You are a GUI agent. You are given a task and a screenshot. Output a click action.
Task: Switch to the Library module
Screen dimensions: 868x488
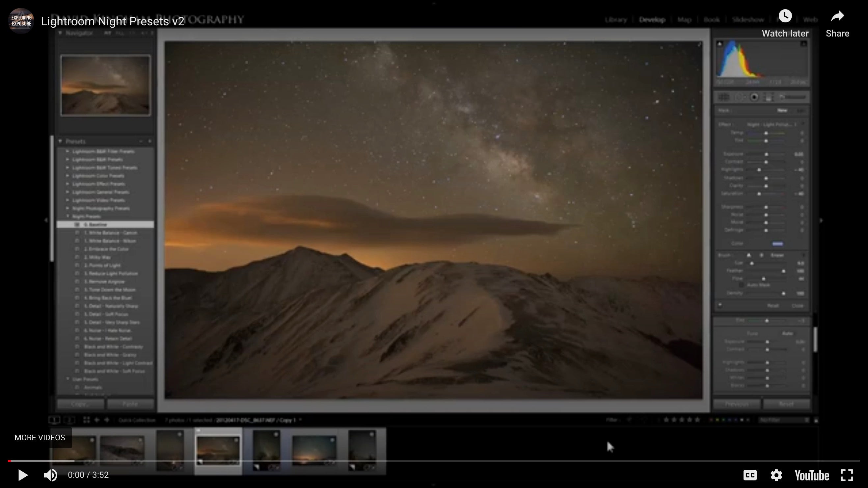616,19
